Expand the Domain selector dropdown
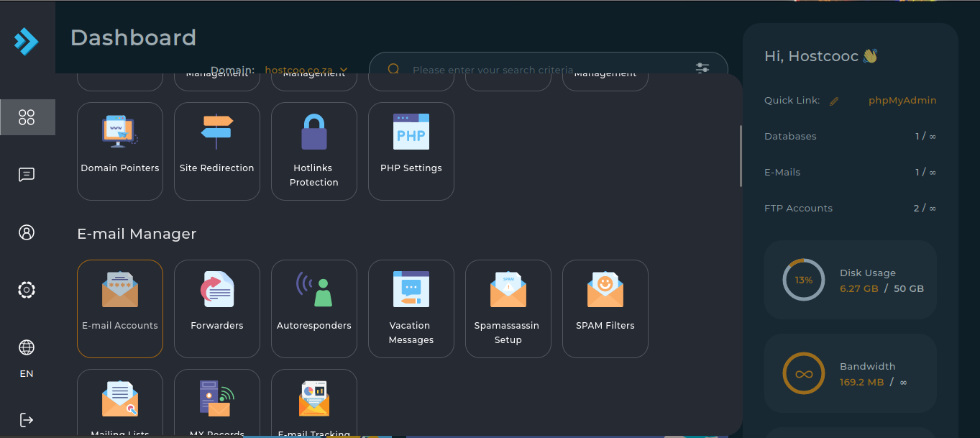980x438 pixels. point(306,70)
